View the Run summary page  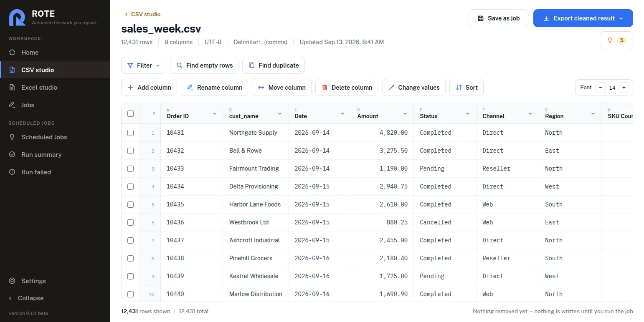(x=55, y=155)
